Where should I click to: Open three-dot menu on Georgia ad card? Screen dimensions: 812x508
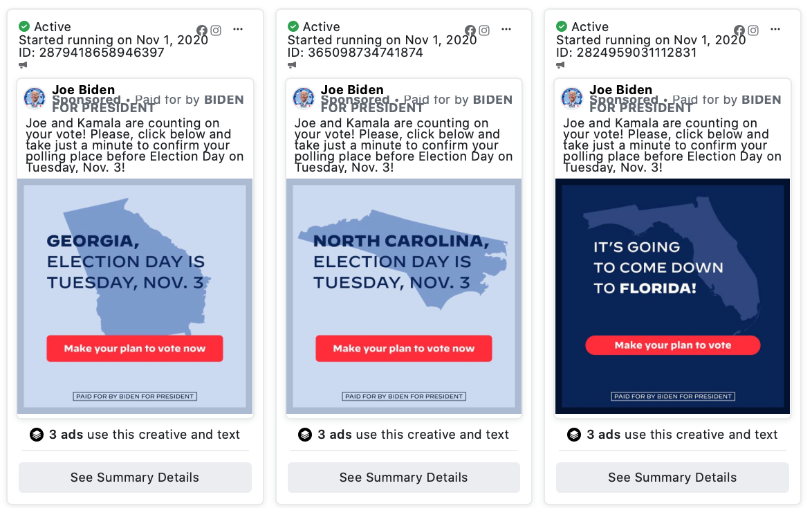point(238,30)
